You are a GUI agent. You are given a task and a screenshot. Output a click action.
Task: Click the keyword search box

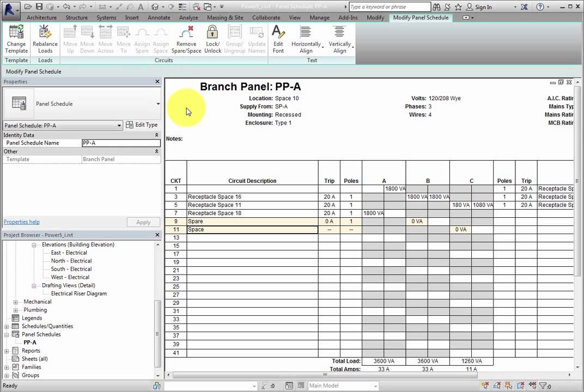click(390, 7)
